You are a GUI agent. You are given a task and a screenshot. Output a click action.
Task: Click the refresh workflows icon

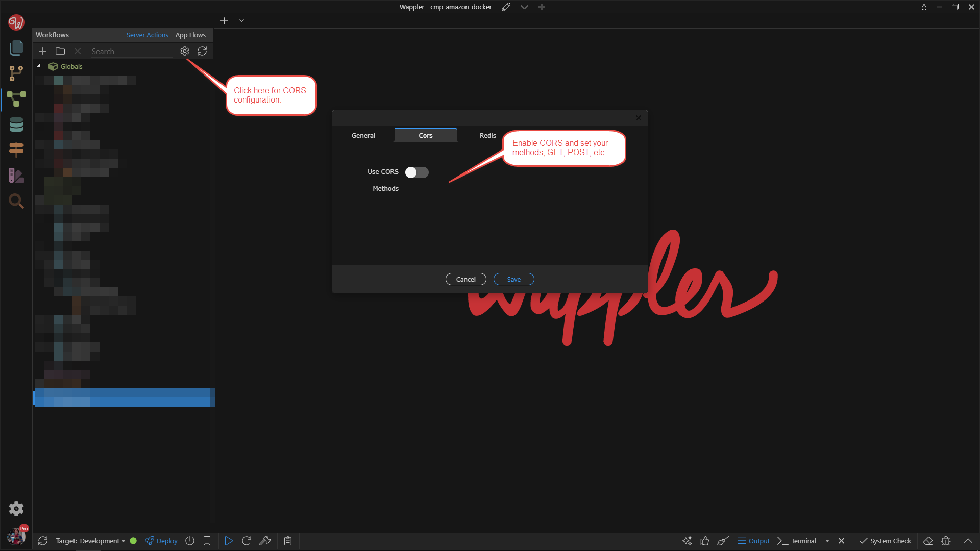coord(202,51)
